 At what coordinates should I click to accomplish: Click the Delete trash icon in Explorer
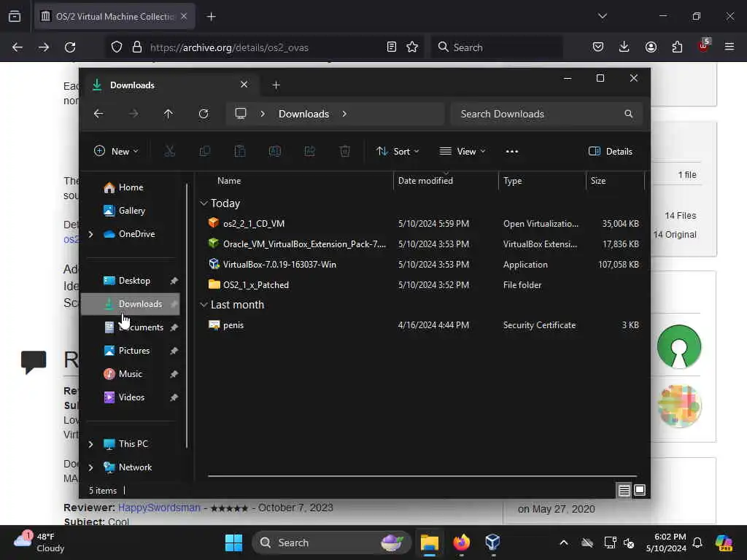(345, 152)
